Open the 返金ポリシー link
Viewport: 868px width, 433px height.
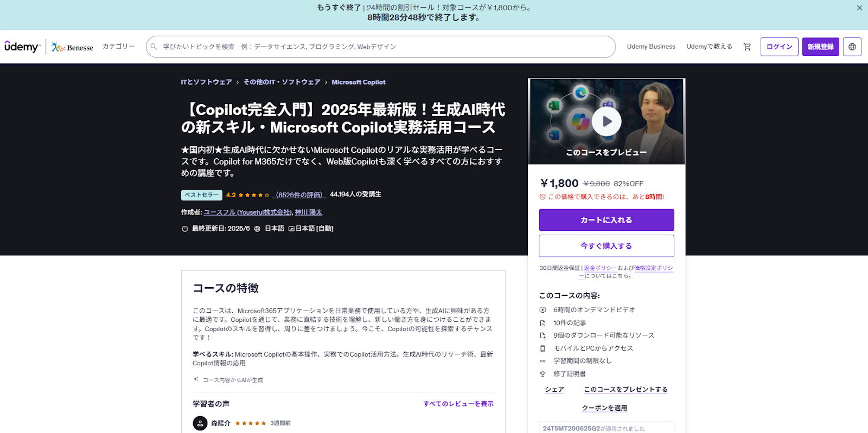point(601,268)
